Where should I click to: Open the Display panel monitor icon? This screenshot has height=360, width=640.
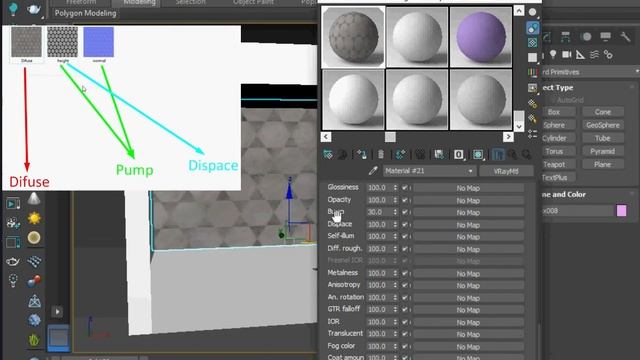pyautogui.click(x=606, y=37)
